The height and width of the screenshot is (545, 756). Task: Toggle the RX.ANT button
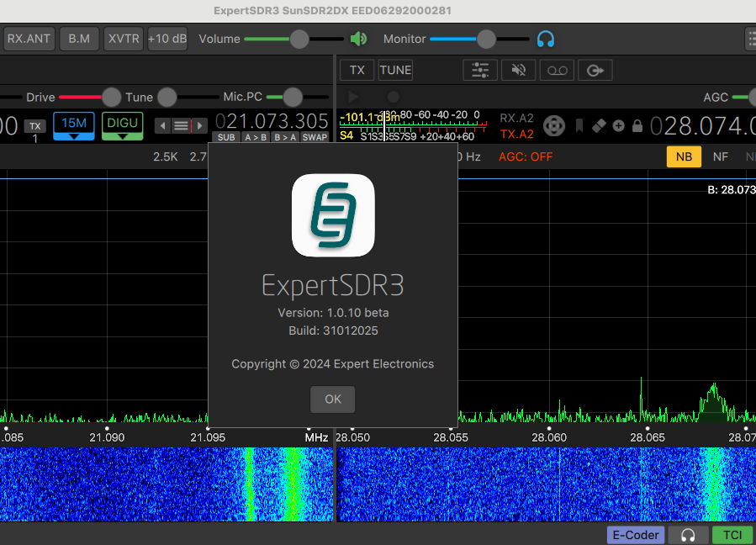click(x=29, y=39)
